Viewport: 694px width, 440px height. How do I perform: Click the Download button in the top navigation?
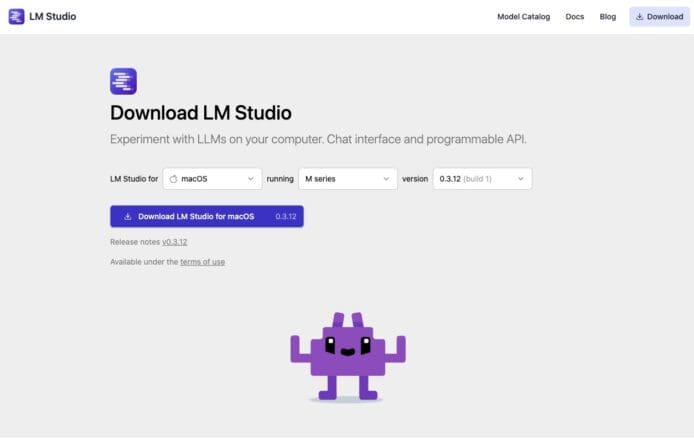pos(659,16)
